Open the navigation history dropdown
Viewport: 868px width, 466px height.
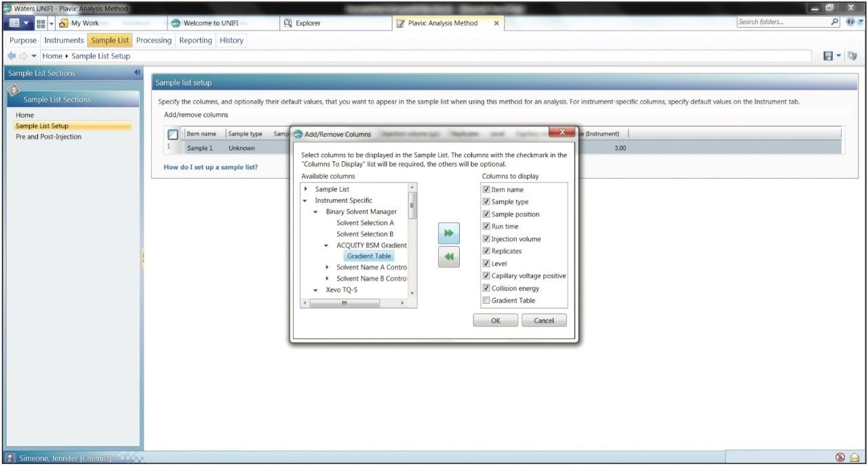point(34,56)
